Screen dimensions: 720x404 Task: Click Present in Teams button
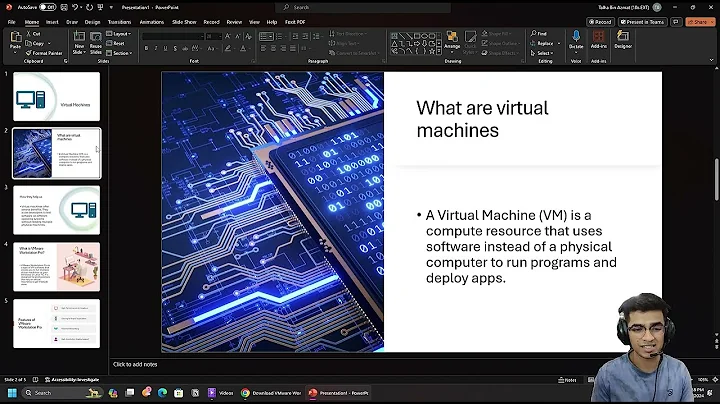tap(642, 22)
